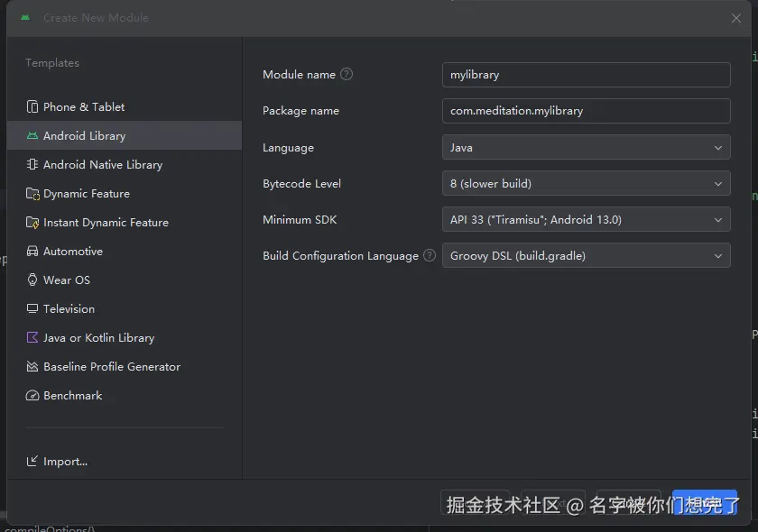758x532 pixels.
Task: Focus the Package name input field
Action: [586, 111]
